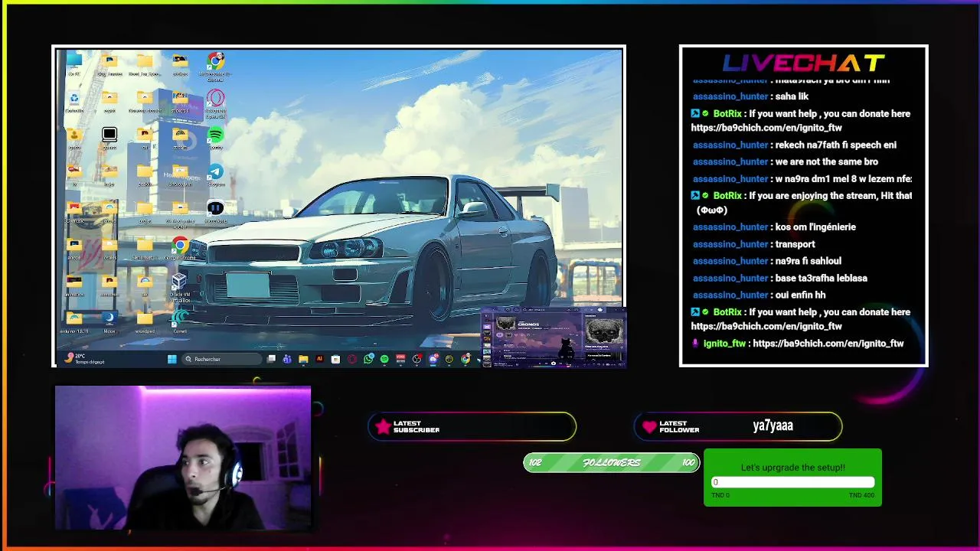Screen dimensions: 980x551
Task: Open File Explorer from the taskbar
Action: click(303, 359)
